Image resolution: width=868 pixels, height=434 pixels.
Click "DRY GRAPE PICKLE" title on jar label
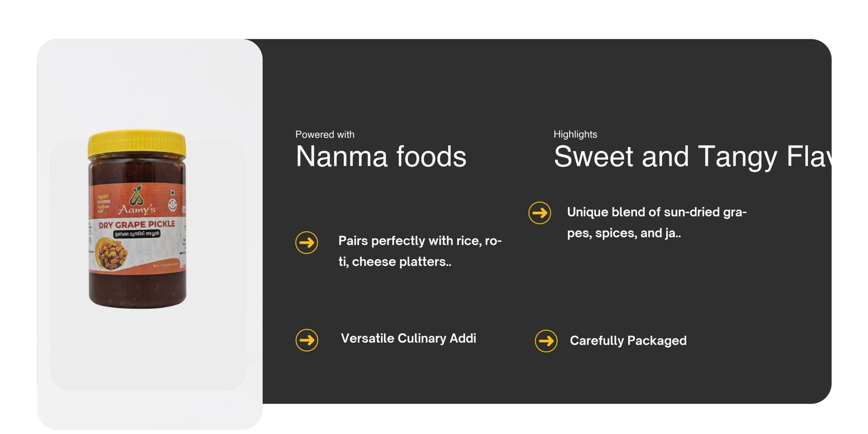(x=137, y=224)
